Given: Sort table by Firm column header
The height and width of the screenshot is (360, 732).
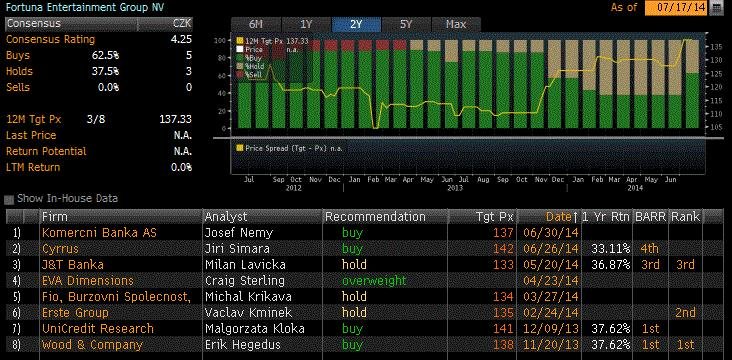Looking at the screenshot, I should [x=120, y=217].
